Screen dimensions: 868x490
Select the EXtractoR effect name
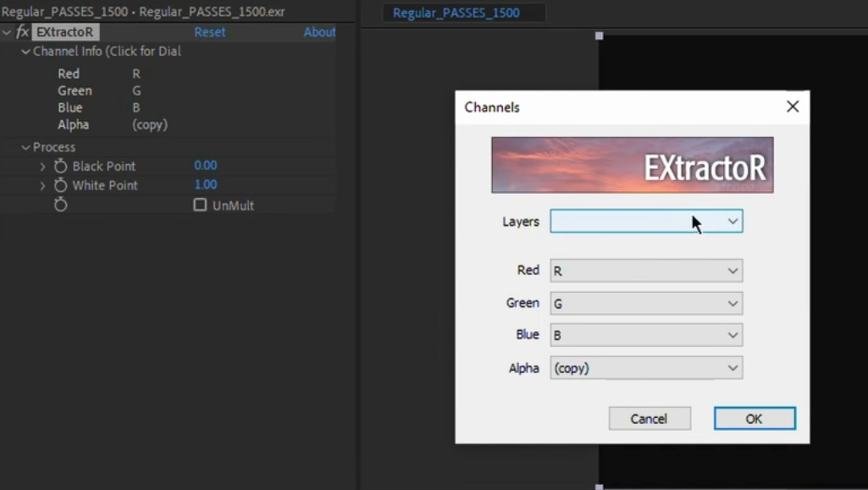65,32
